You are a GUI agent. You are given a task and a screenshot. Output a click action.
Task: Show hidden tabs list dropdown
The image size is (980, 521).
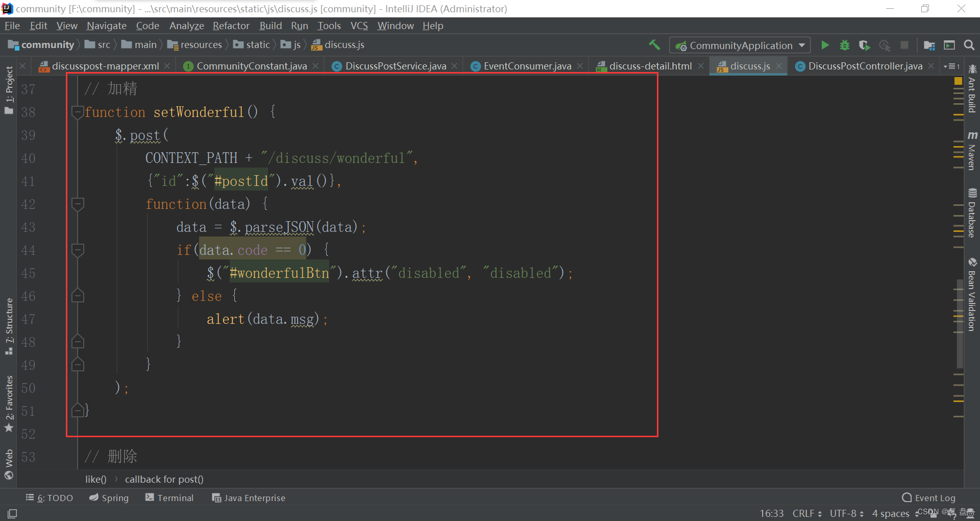[x=951, y=66]
